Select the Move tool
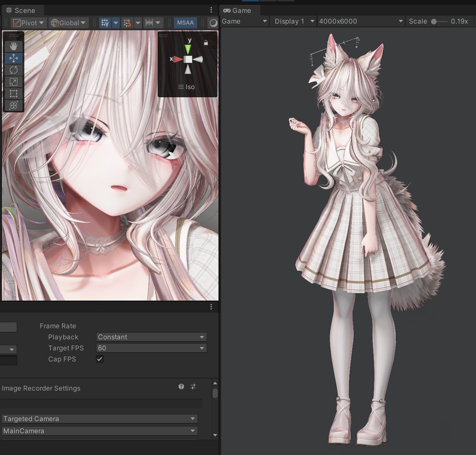 13,58
